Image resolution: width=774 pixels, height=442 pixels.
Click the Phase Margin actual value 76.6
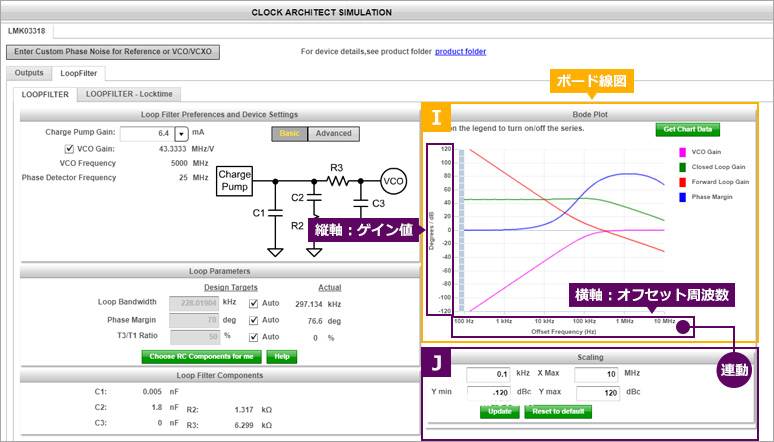[315, 321]
